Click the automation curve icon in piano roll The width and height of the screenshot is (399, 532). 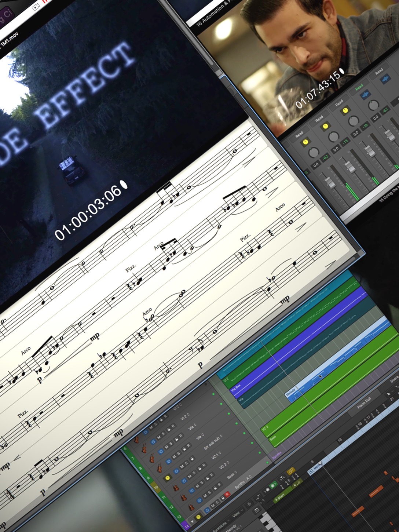pos(258,498)
